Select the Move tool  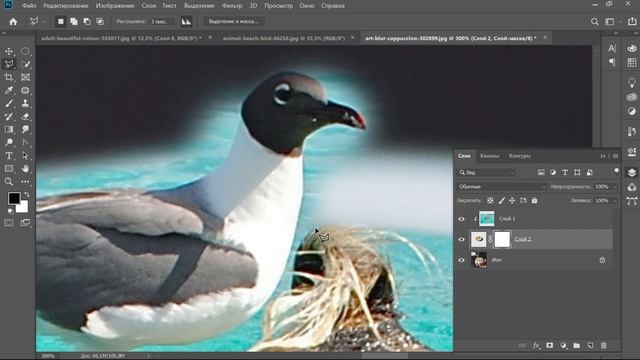9,51
